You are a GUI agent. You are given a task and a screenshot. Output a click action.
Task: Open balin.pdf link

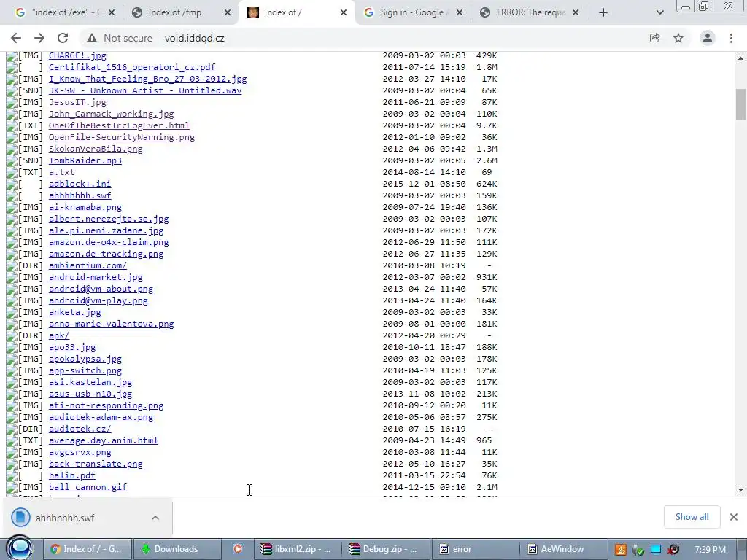point(72,475)
